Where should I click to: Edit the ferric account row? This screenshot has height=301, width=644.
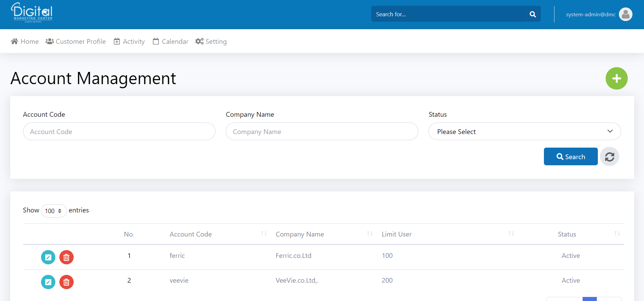(48, 257)
